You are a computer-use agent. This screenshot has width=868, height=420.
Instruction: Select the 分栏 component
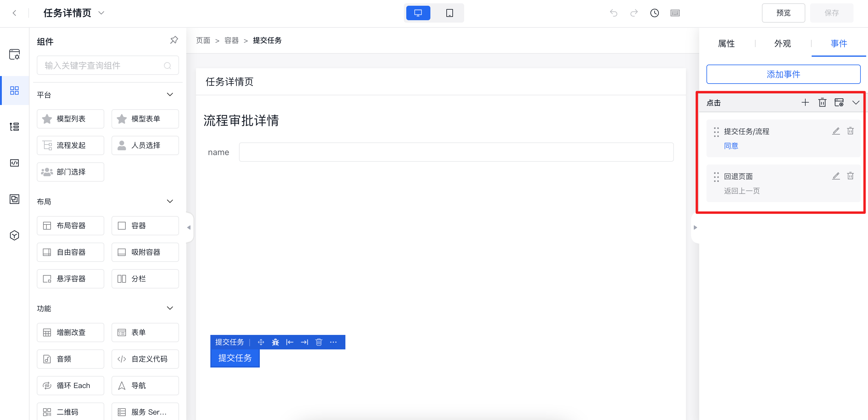pos(145,279)
